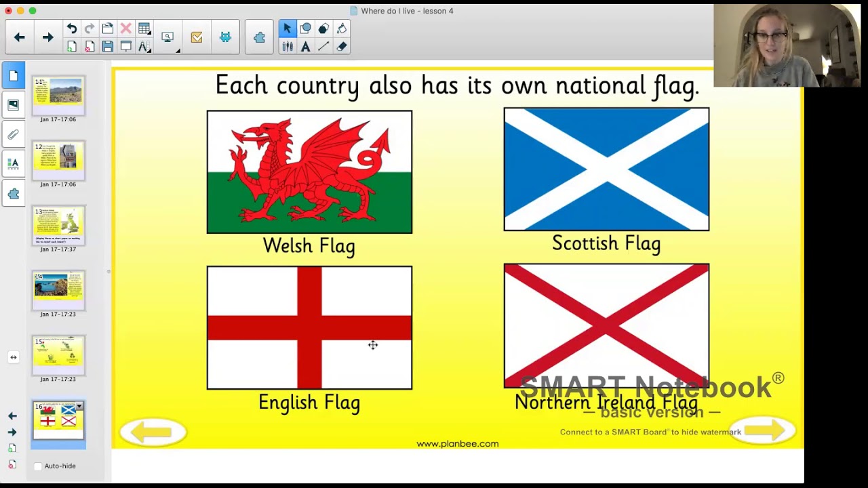Go to next page with toolbar arrow
Screen dimensions: 868x488
click(47, 37)
